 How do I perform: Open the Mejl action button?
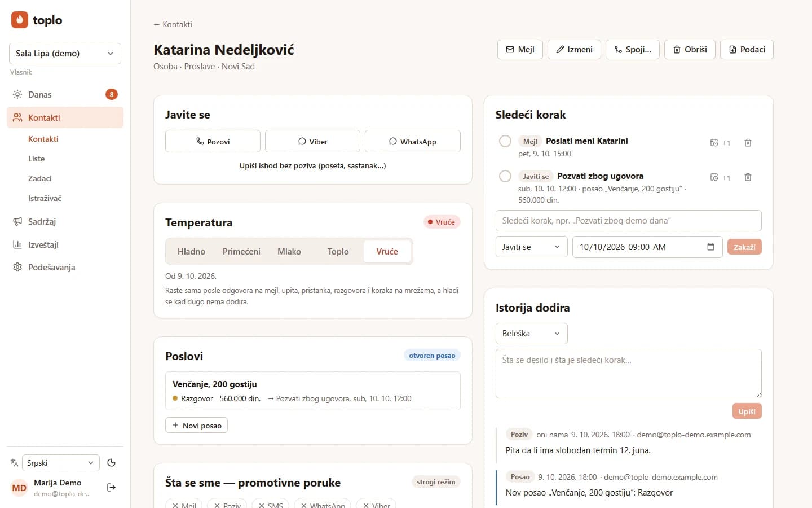(520, 50)
